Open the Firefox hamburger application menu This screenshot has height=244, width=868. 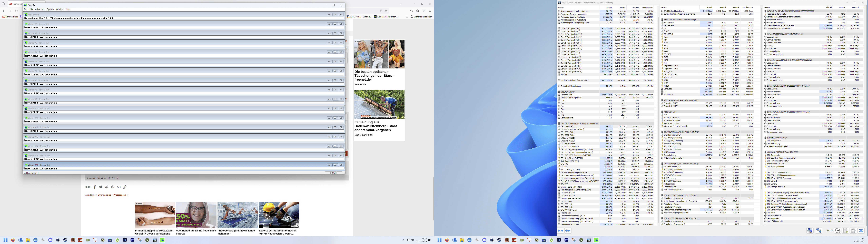click(430, 11)
